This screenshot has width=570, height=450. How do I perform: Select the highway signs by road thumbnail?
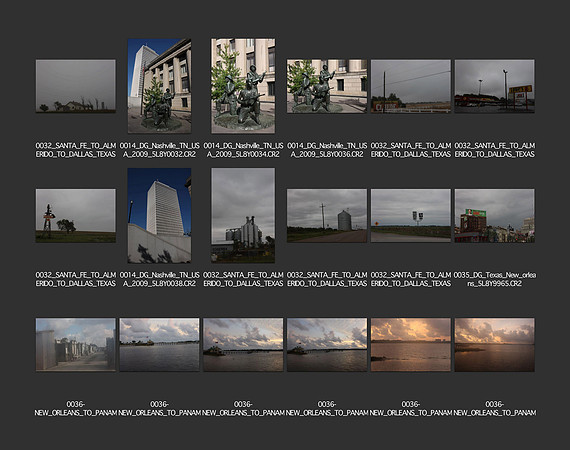click(411, 216)
